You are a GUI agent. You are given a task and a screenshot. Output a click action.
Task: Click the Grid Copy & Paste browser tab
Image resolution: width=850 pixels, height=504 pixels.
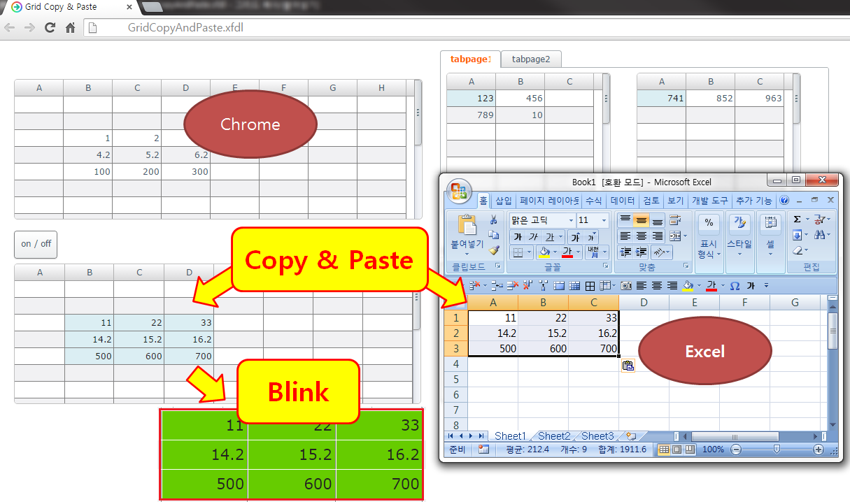tap(69, 7)
